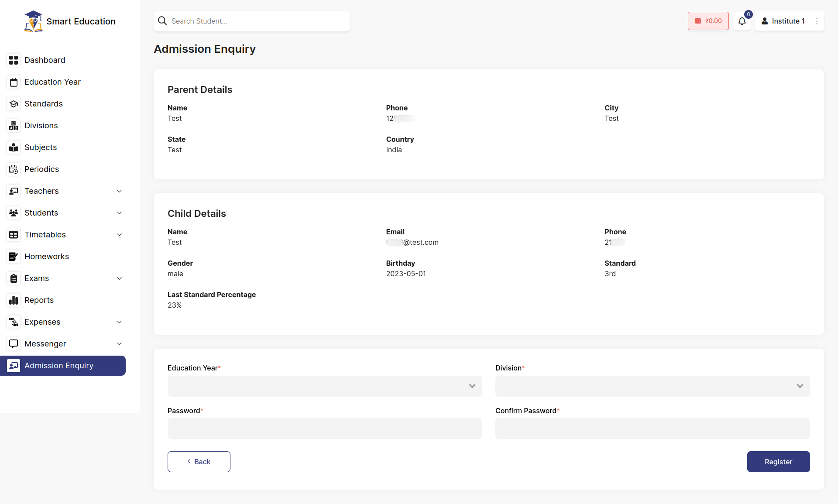Click the wallet icon in balance button

(698, 21)
